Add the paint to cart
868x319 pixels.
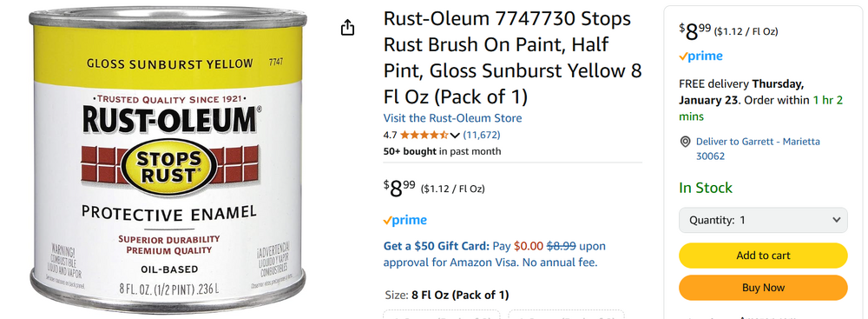pyautogui.click(x=763, y=256)
